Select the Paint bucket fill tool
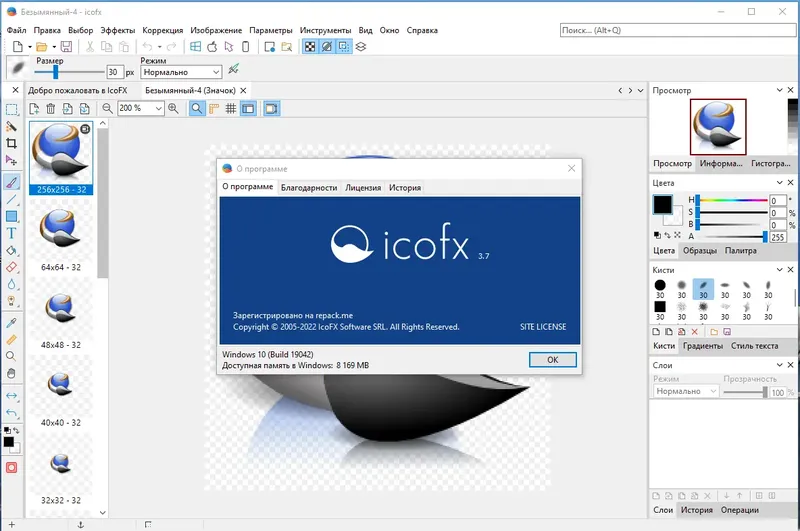Viewport: 800px width, 531px height. (x=11, y=250)
